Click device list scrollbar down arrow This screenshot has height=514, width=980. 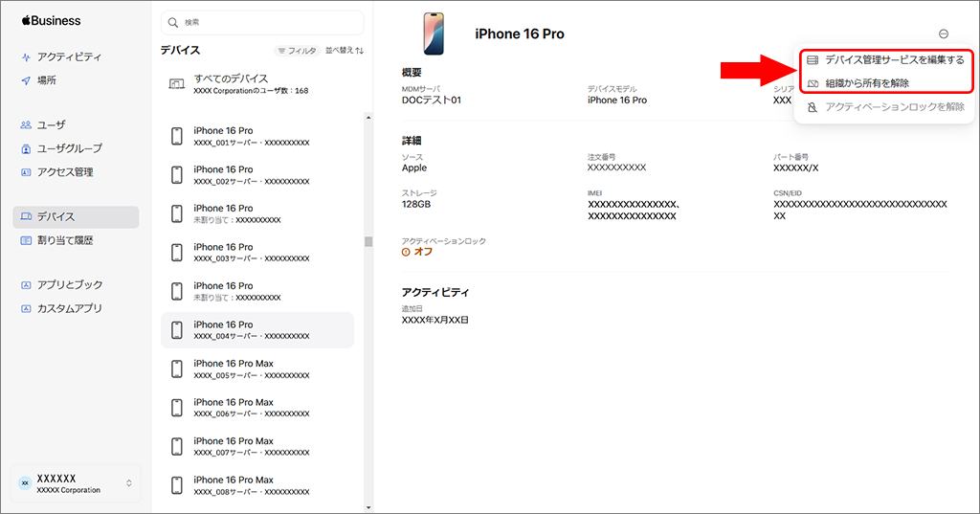click(368, 507)
